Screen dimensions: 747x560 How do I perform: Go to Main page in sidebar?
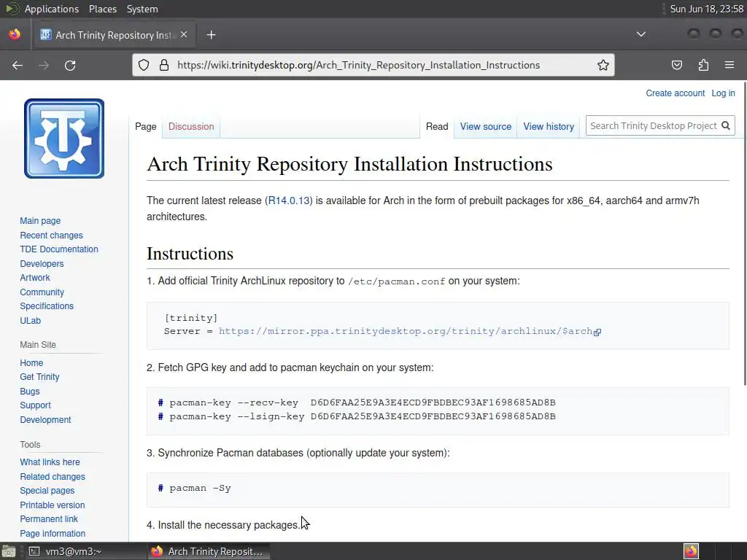coord(40,221)
